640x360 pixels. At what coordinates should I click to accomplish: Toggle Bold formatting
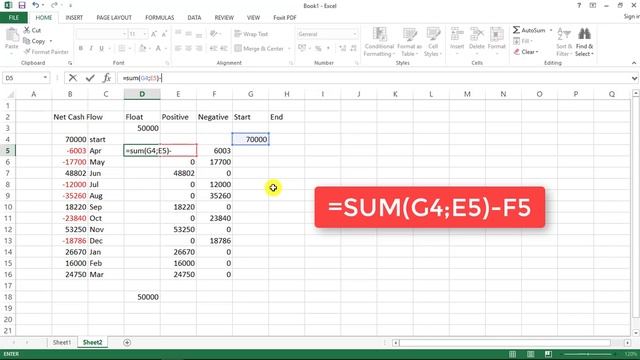pyautogui.click(x=81, y=48)
